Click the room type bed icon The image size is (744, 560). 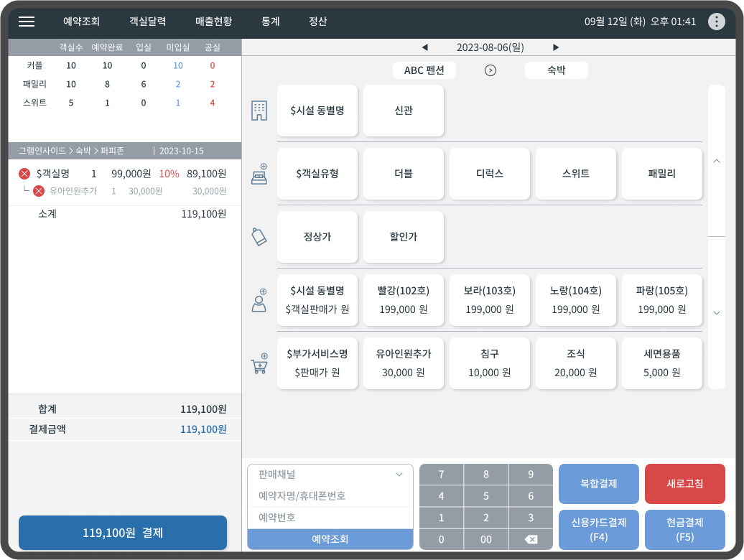coord(259,174)
